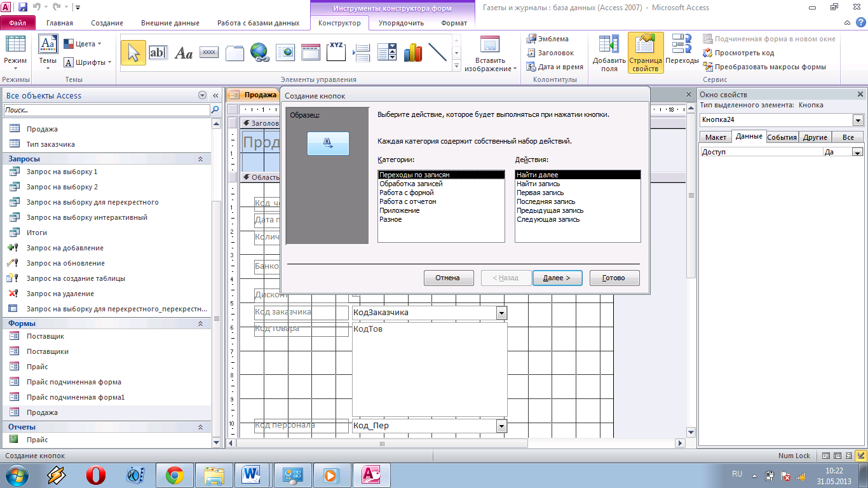Open the Файл tab
The width and height of the screenshot is (868, 488).
[18, 23]
